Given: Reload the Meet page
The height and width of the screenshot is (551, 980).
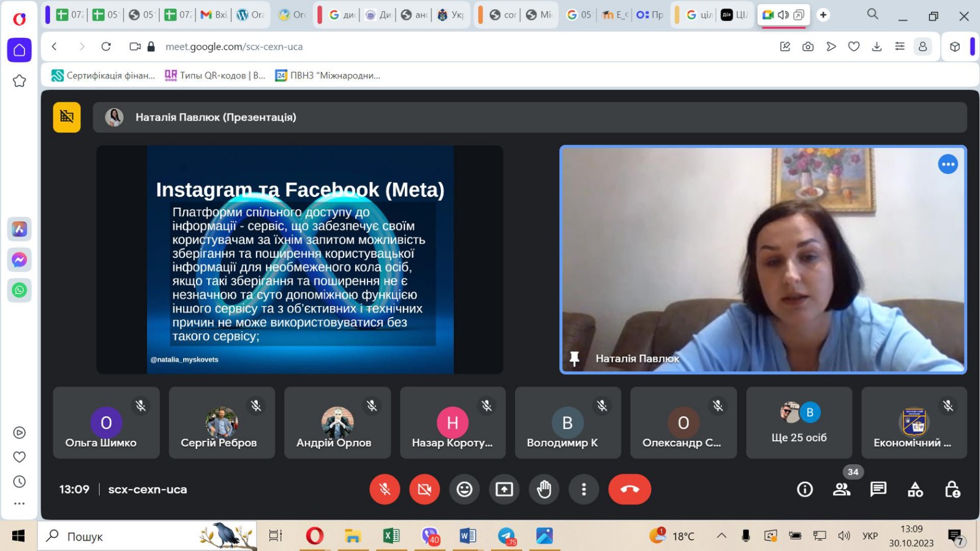Looking at the screenshot, I should [106, 47].
